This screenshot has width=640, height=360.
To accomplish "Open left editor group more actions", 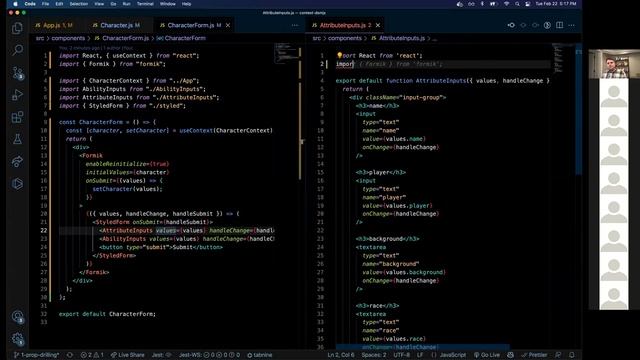I will (295, 25).
